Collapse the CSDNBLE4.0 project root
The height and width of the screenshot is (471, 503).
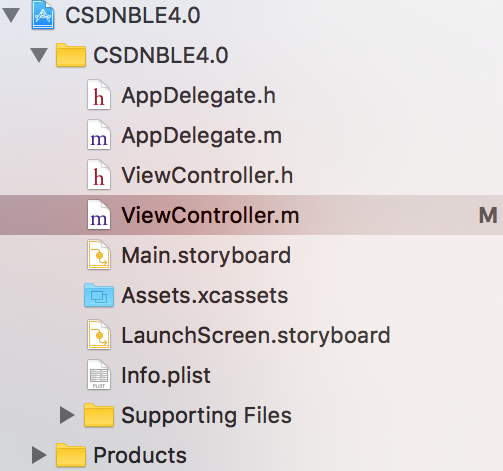click(x=11, y=15)
